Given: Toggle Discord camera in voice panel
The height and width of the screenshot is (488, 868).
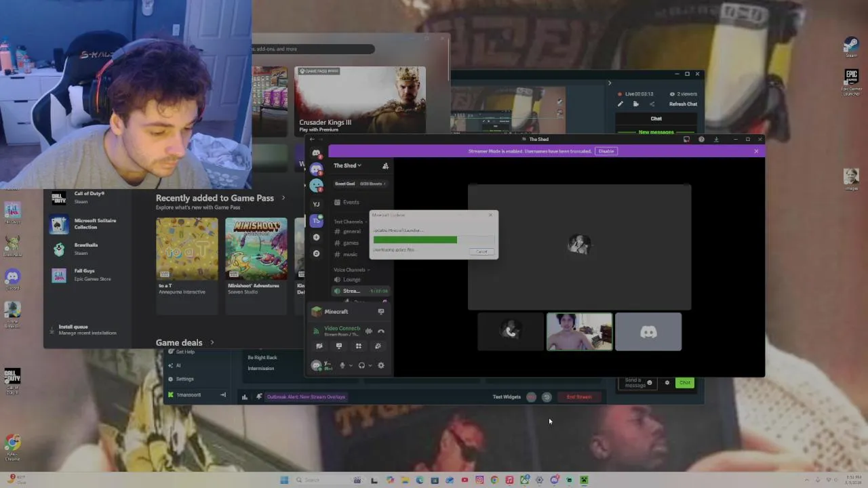Looking at the screenshot, I should tap(319, 346).
